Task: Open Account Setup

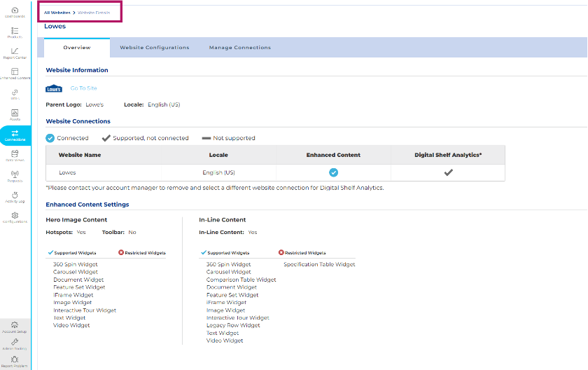Action: pyautogui.click(x=15, y=327)
